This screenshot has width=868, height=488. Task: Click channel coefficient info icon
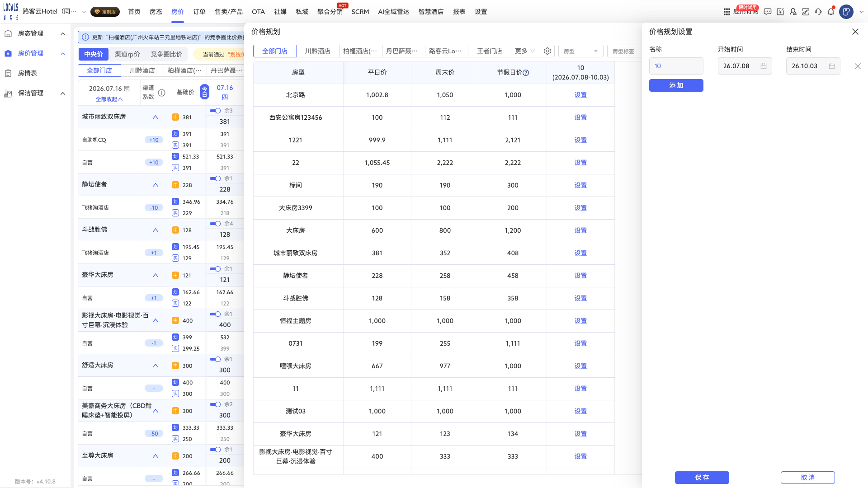point(161,93)
